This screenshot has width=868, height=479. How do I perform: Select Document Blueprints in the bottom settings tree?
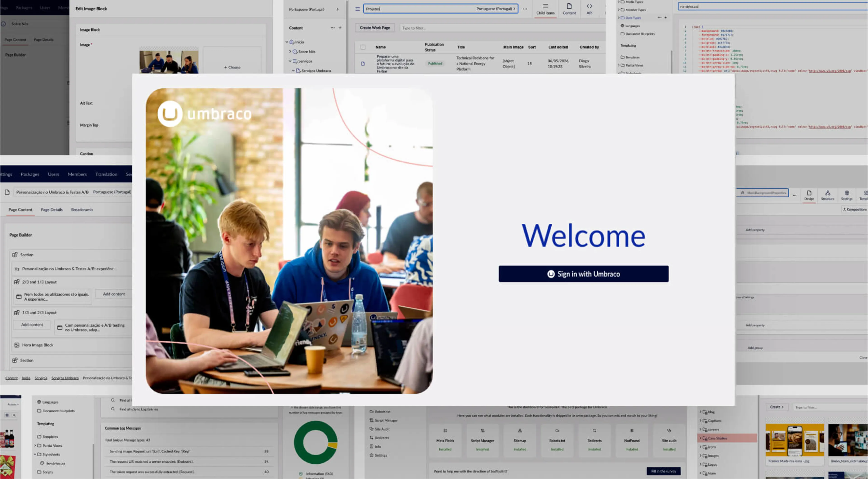[56, 410]
